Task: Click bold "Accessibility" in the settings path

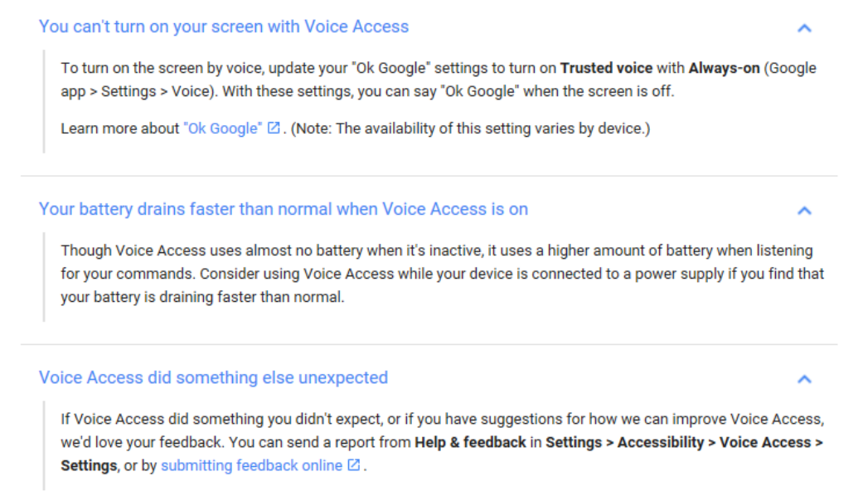Action: [661, 442]
